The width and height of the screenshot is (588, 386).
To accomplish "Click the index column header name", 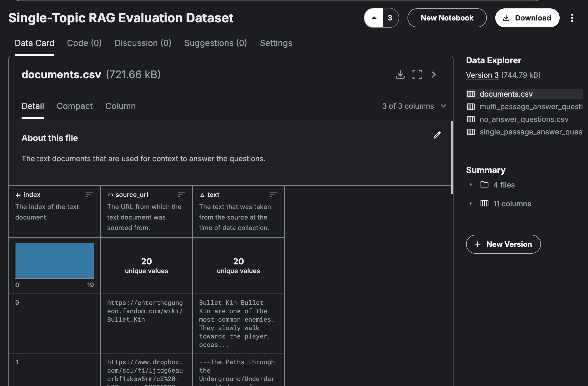I will coord(32,195).
